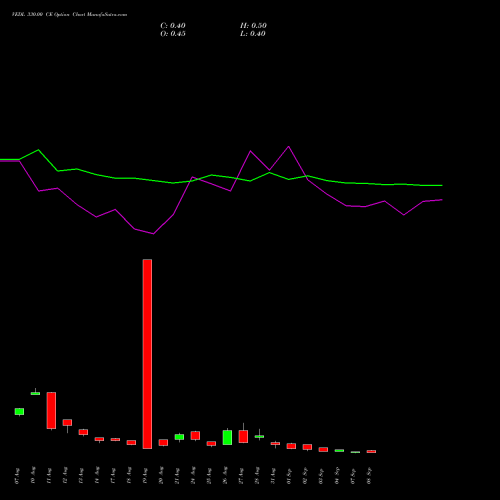This screenshot has width=500, height=500.
Task: Select the green candle for 26 Aug
Action: (227, 437)
